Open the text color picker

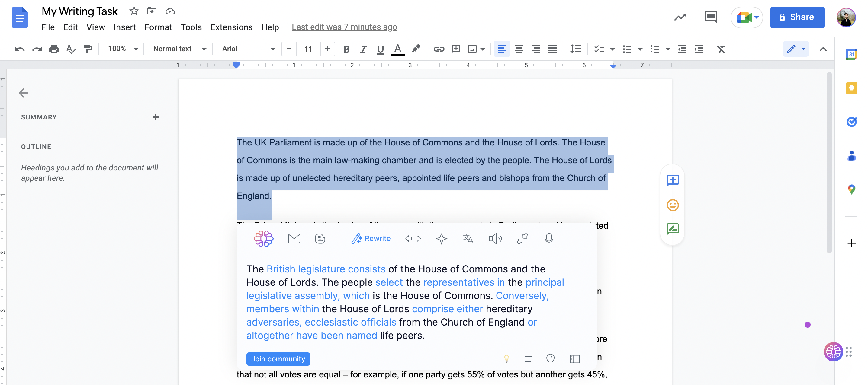point(398,49)
